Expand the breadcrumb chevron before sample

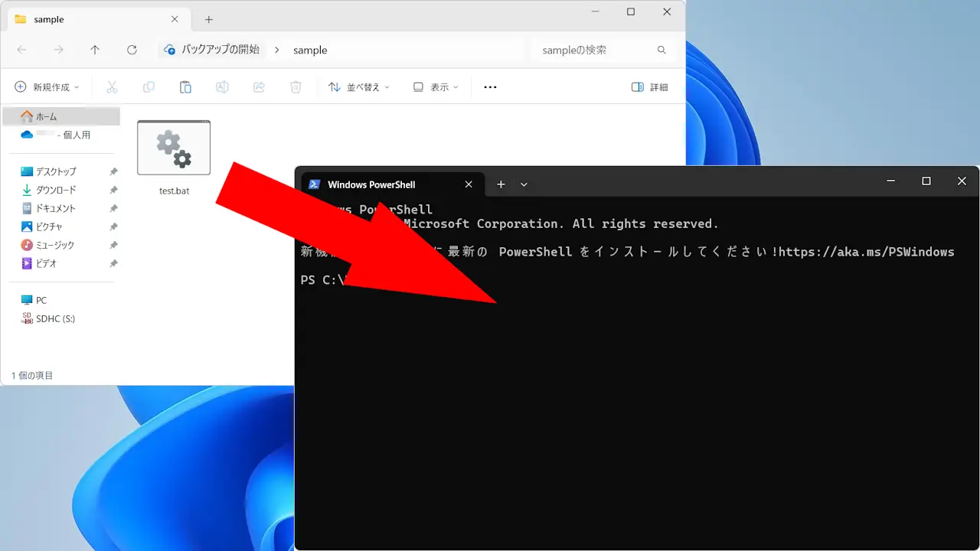[276, 50]
